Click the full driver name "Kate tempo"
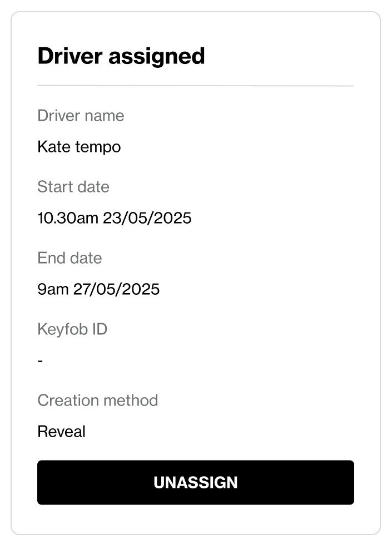The width and height of the screenshot is (392, 549). (79, 147)
